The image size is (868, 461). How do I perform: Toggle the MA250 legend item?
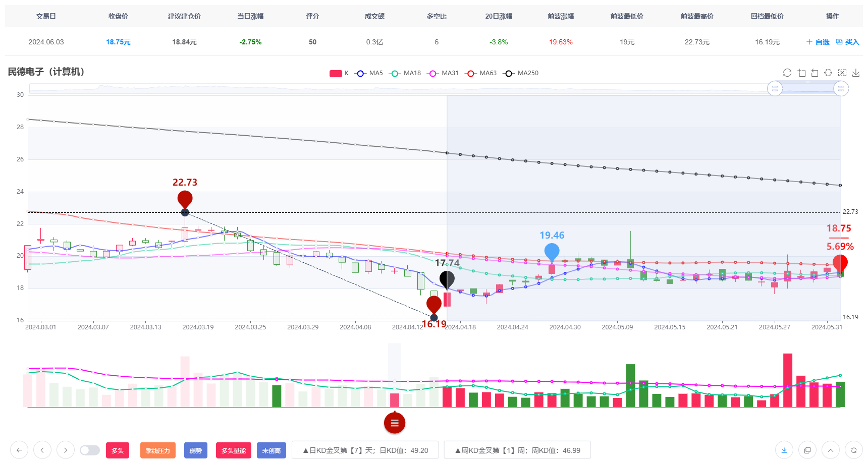(521, 73)
